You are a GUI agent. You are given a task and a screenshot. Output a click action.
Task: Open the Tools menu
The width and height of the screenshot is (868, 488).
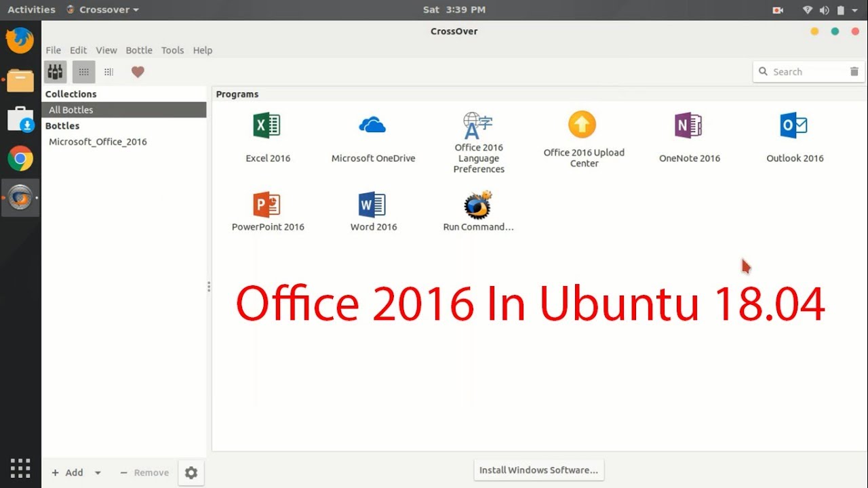(172, 50)
